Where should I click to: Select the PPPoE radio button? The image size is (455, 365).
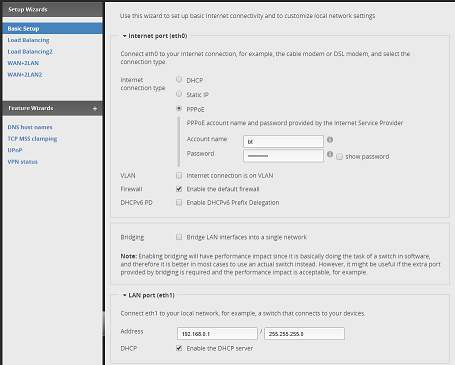[179, 108]
